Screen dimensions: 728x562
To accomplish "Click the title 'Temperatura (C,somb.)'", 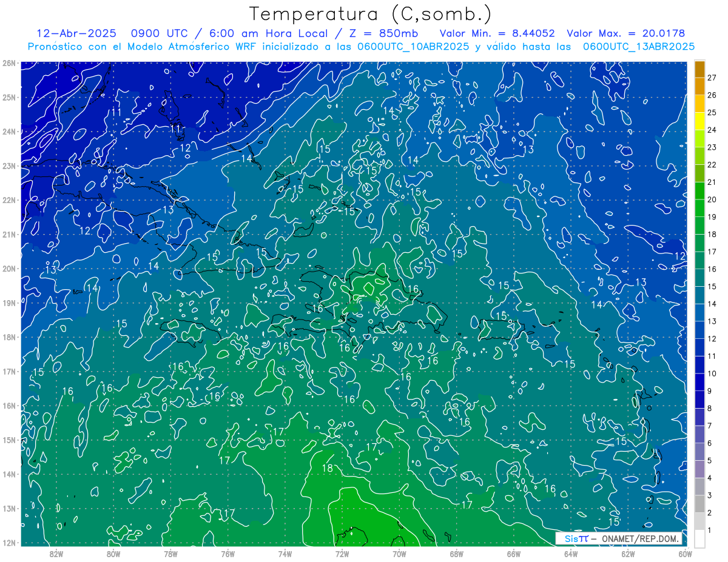I will (x=370, y=14).
